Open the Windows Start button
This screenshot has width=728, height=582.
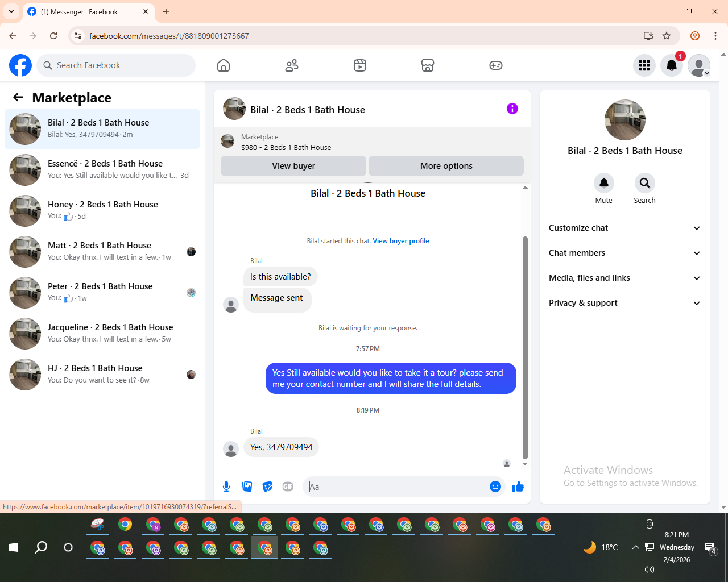[x=14, y=547]
